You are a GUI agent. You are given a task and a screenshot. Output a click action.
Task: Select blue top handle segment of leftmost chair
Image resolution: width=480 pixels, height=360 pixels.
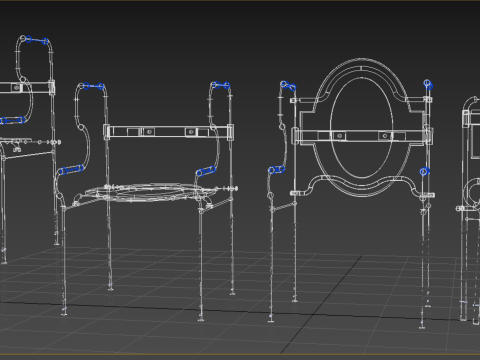click(x=37, y=40)
